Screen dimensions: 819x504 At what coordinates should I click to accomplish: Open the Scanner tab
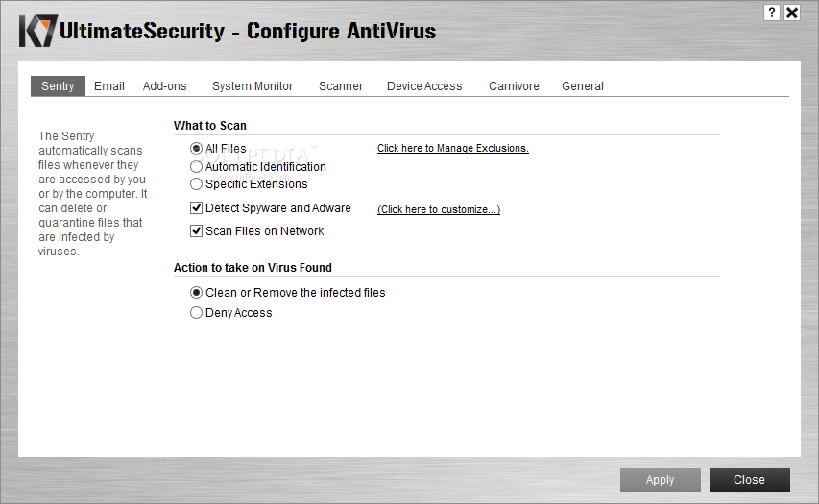pyautogui.click(x=341, y=86)
